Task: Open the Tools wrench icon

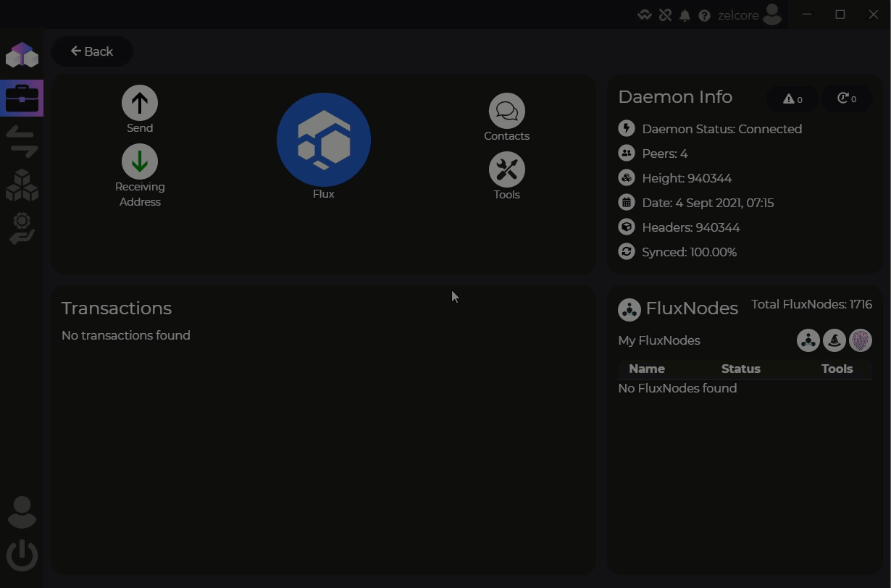Action: click(x=506, y=169)
